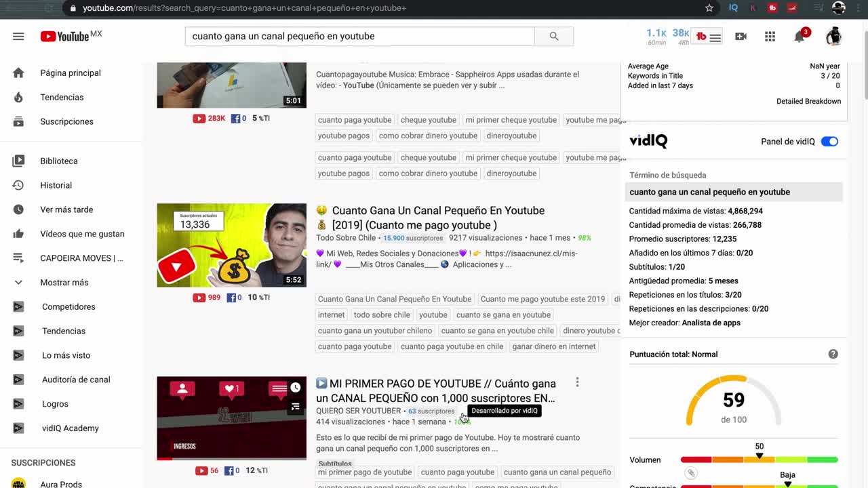Open Biblioteca in sidebar

pos(59,161)
